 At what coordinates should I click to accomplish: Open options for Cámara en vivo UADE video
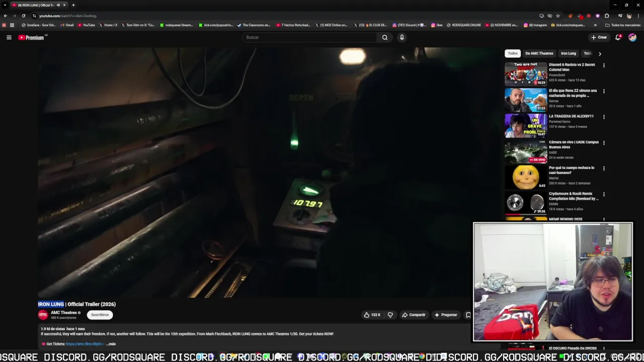pos(604,143)
